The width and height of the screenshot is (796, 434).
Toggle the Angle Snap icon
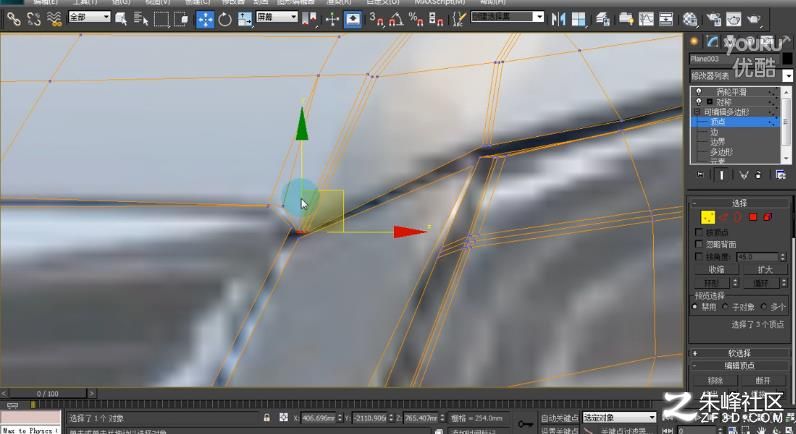coord(396,19)
